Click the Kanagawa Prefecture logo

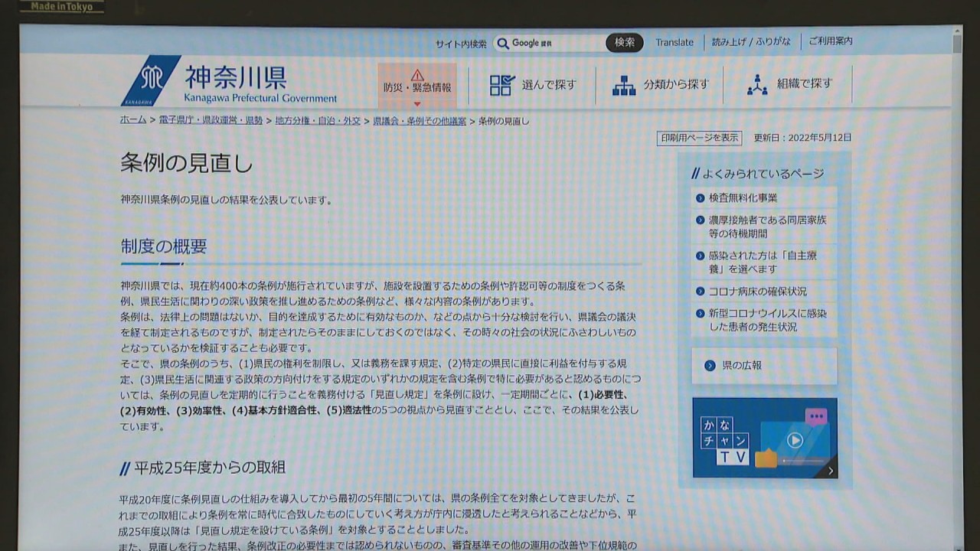[x=151, y=80]
